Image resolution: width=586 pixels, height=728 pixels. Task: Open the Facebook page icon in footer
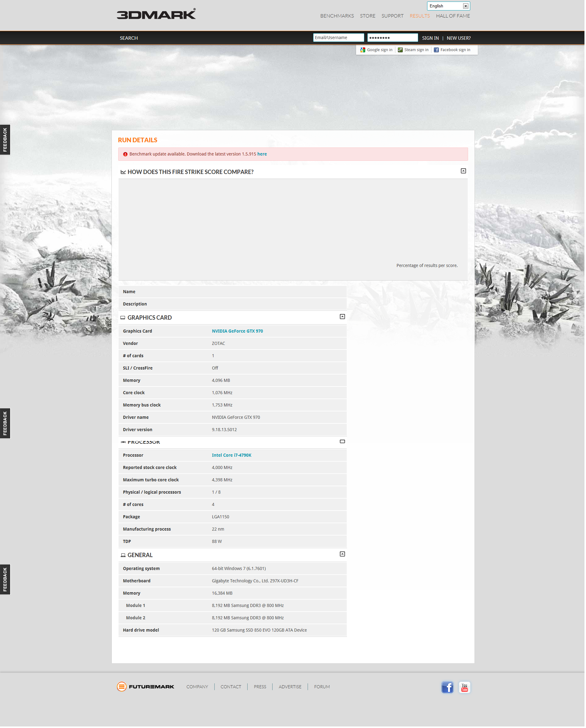pyautogui.click(x=447, y=687)
